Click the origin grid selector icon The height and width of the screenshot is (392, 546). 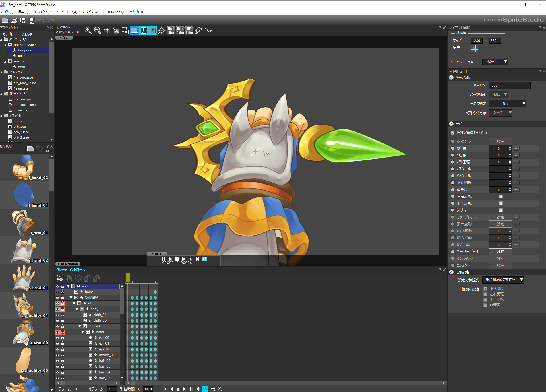tap(474, 48)
